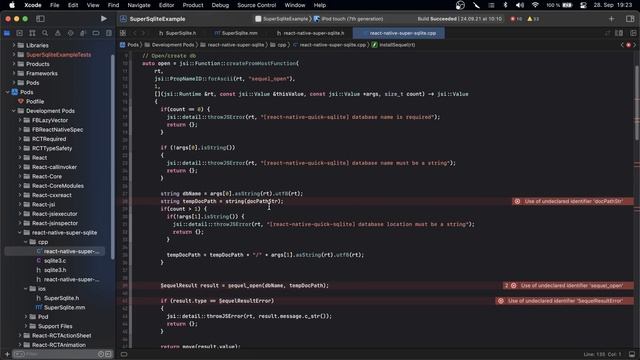Click the error "Use of undeclared identifier 'SequelResultError'"
The height and width of the screenshot is (360, 640).
(564, 301)
